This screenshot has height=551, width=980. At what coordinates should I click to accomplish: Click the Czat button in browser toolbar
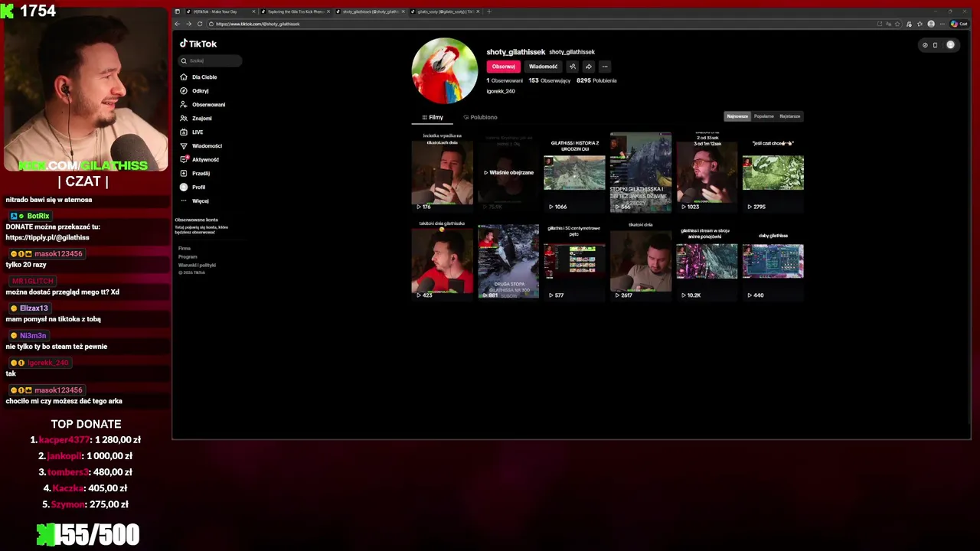click(x=959, y=24)
